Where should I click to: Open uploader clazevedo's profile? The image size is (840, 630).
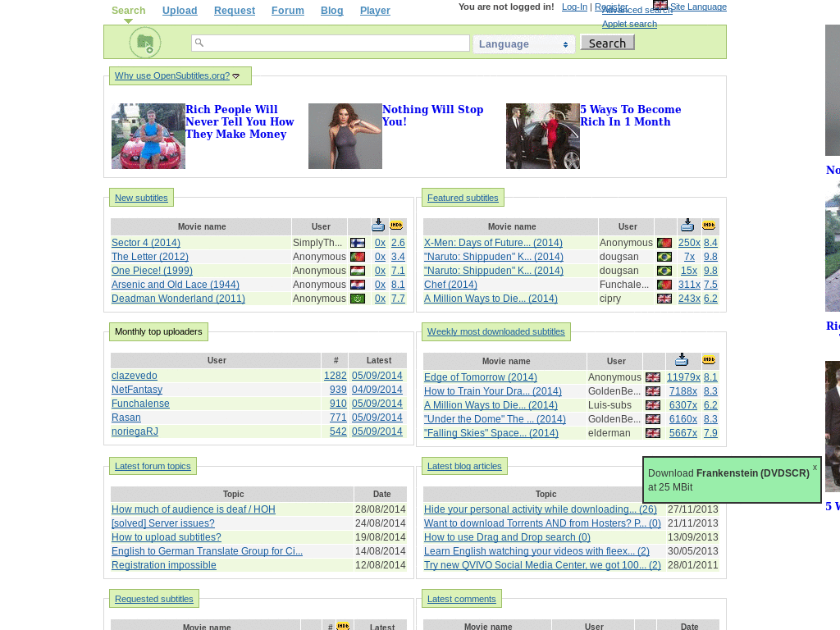pyautogui.click(x=135, y=376)
